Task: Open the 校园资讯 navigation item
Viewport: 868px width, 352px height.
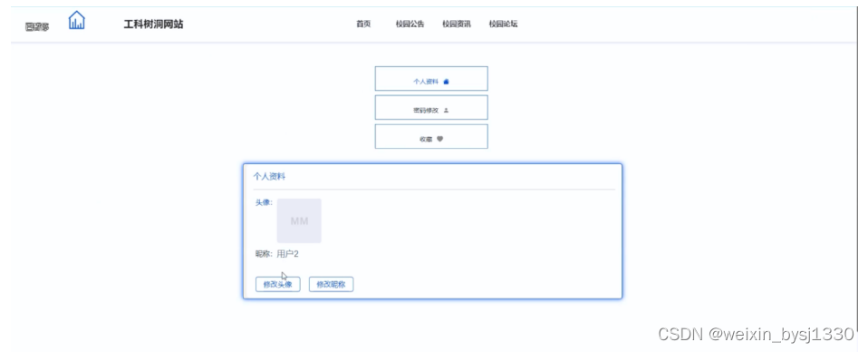Action: pos(456,24)
